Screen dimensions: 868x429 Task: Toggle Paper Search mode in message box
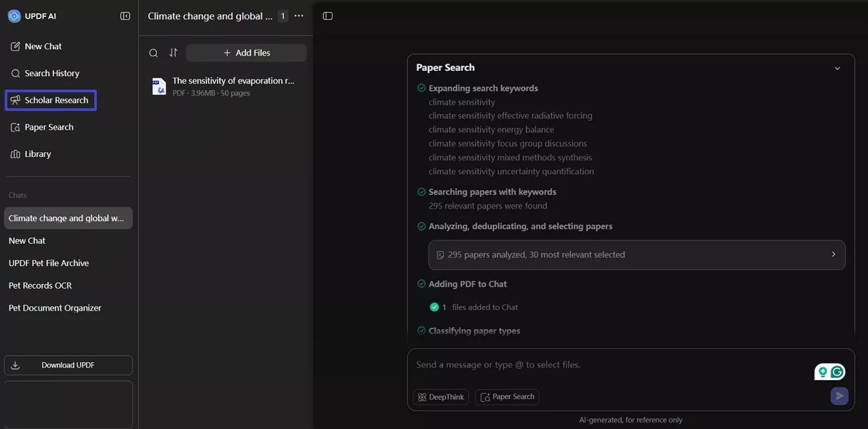pyautogui.click(x=507, y=397)
